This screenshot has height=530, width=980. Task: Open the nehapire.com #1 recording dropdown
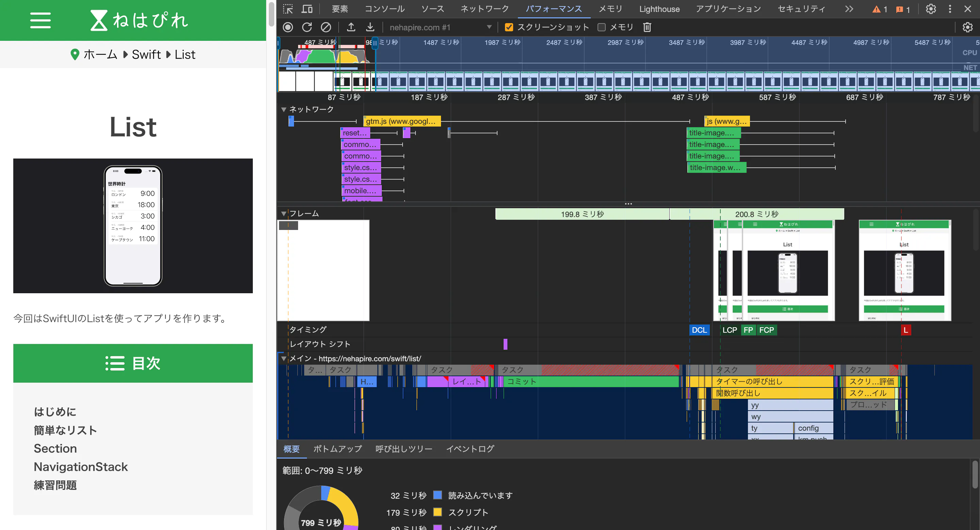pyautogui.click(x=440, y=27)
